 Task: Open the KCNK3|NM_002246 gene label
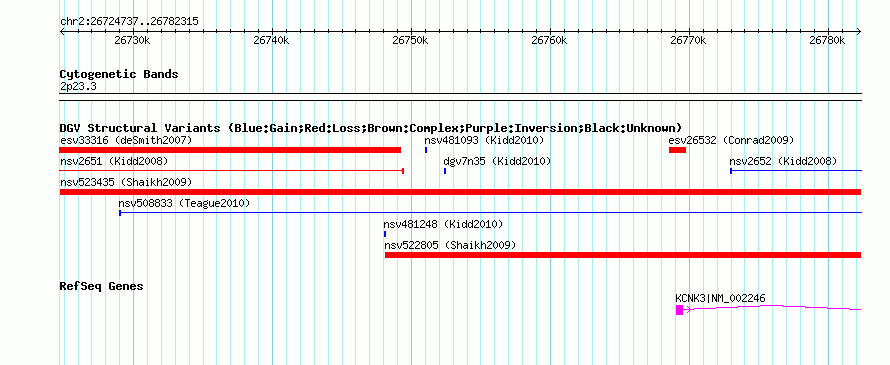(x=720, y=298)
